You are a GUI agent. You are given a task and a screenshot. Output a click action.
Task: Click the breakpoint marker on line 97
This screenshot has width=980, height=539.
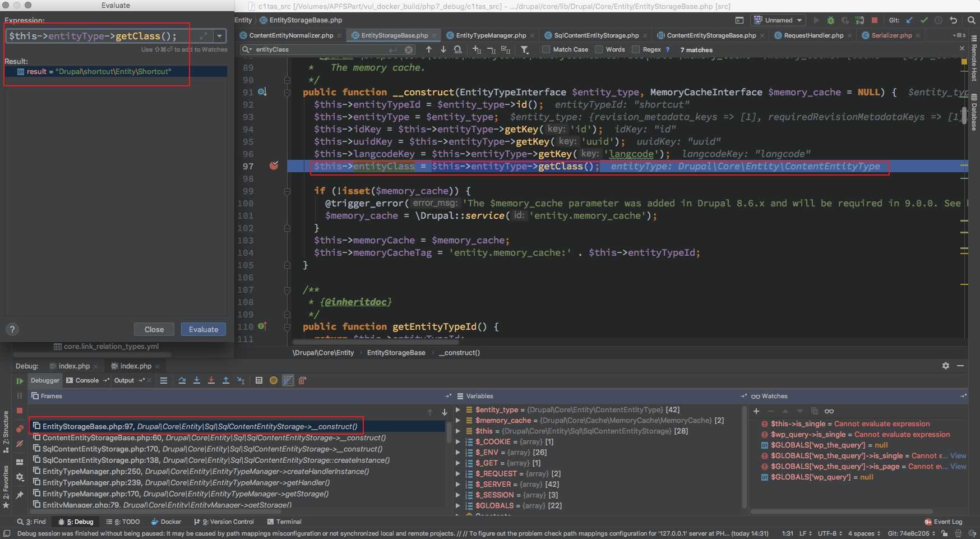[274, 166]
